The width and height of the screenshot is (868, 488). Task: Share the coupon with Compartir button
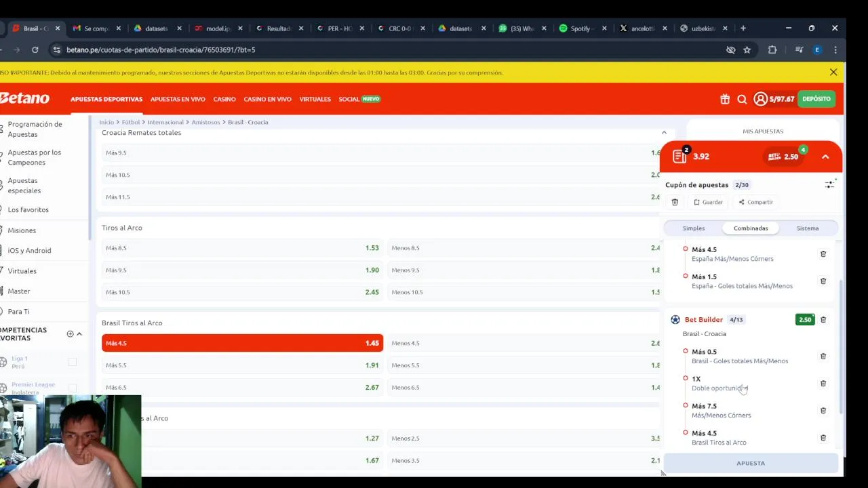coord(755,202)
